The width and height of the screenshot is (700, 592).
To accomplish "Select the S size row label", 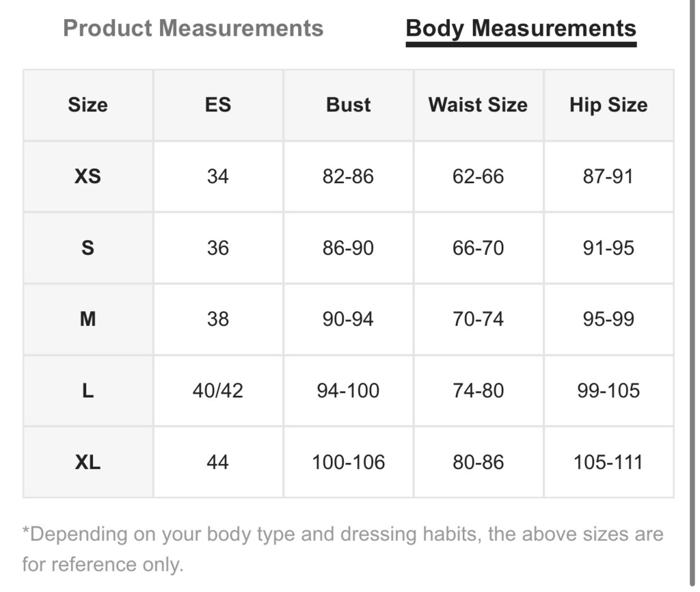I will pyautogui.click(x=88, y=247).
